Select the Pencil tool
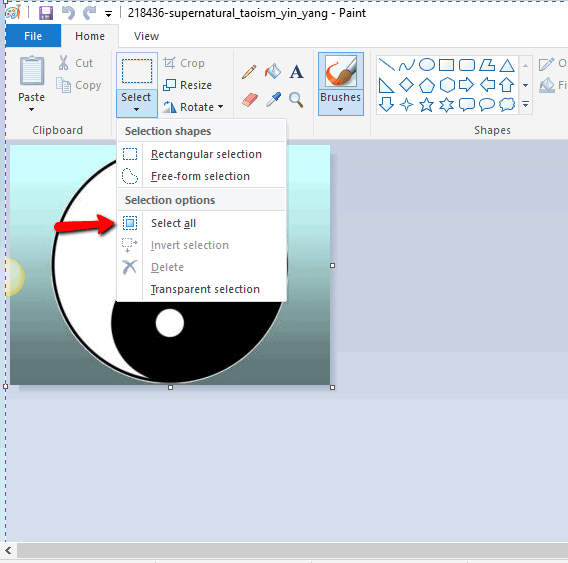The width and height of the screenshot is (568, 563). 249,72
